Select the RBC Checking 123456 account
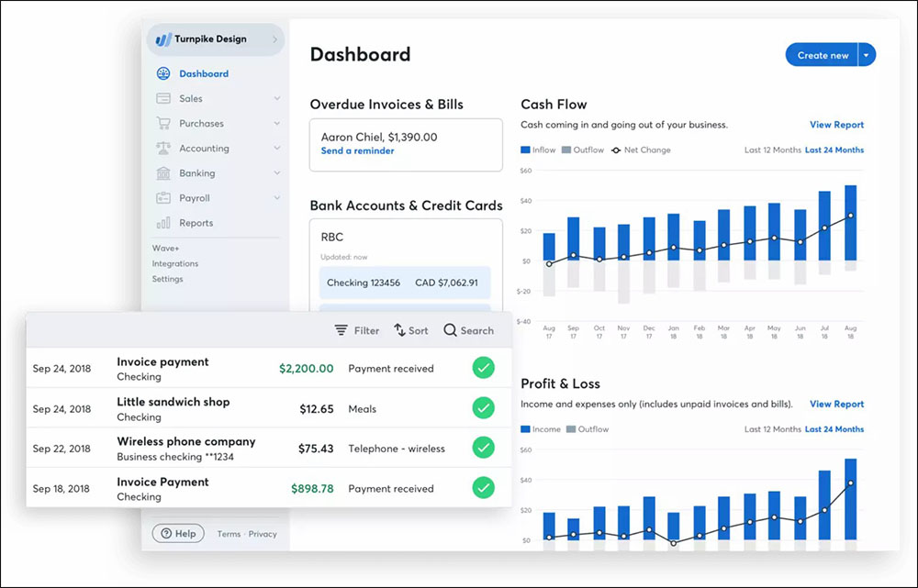The height and width of the screenshot is (588, 918). pos(405,283)
